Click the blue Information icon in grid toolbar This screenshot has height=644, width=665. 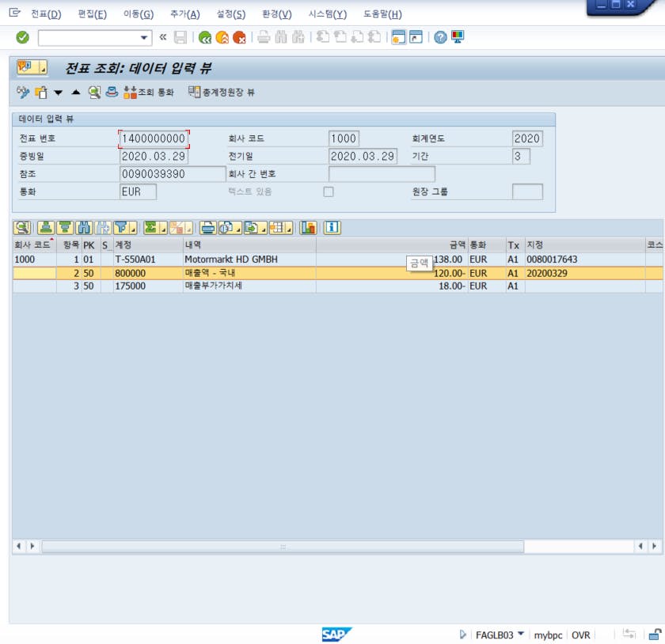(332, 228)
